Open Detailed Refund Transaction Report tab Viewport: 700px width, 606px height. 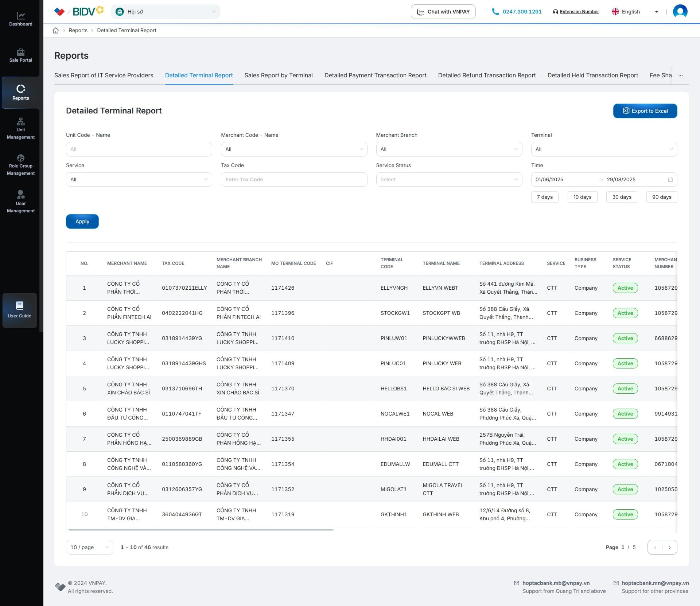(x=486, y=75)
